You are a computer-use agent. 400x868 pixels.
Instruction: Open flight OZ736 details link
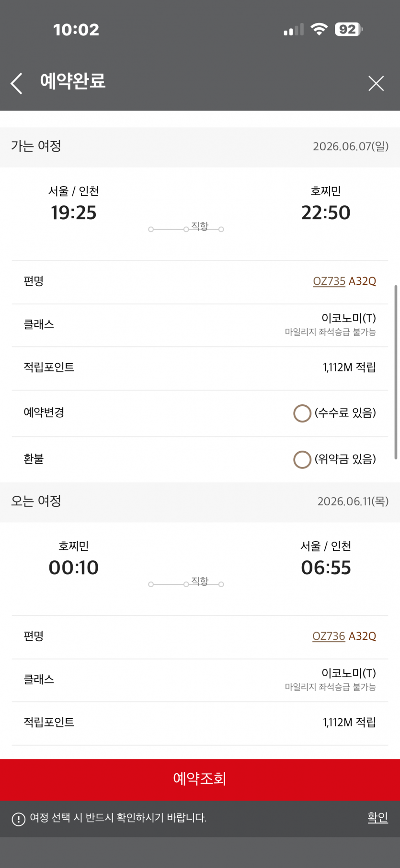[329, 636]
